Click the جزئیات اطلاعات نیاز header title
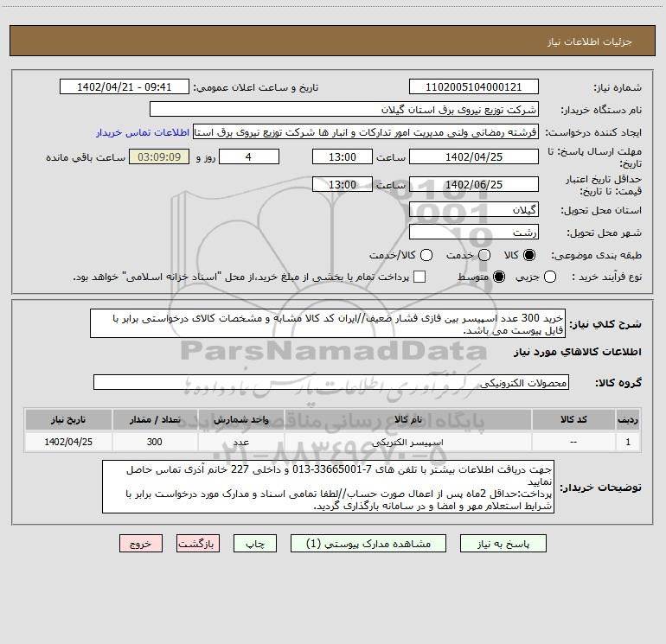The width and height of the screenshot is (666, 644). 590,41
